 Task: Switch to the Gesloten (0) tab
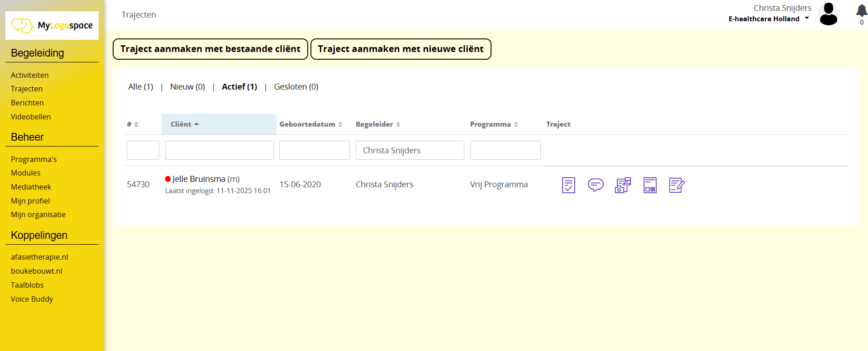click(296, 87)
